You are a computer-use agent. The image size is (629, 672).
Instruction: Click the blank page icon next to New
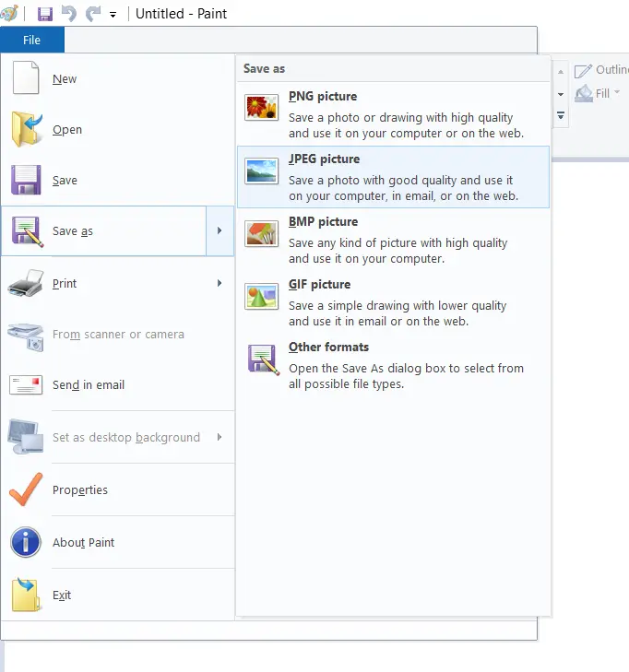click(26, 77)
